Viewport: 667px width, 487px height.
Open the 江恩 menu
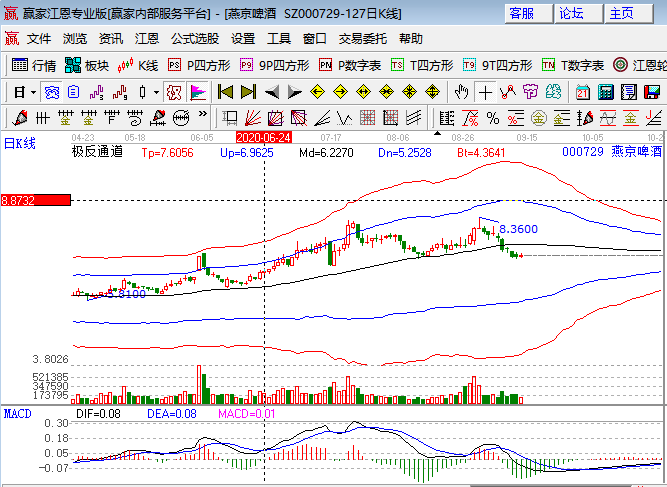147,39
